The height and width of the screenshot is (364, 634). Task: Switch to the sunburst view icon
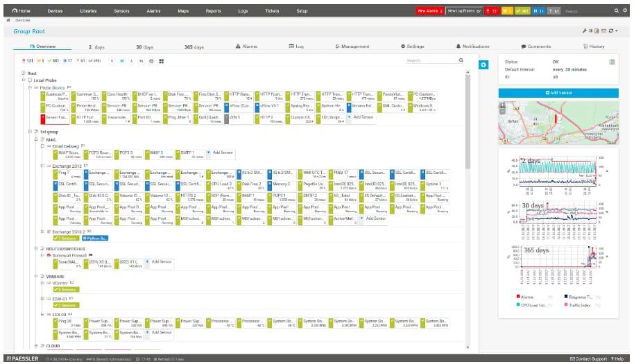coord(151,61)
